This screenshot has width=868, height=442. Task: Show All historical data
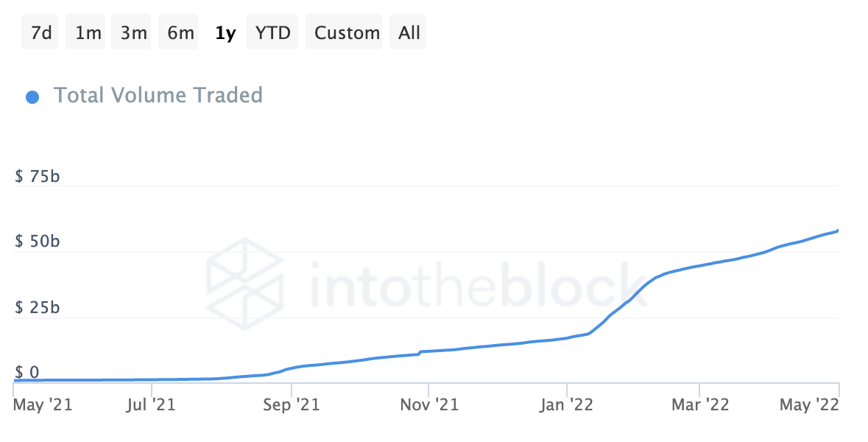409,32
